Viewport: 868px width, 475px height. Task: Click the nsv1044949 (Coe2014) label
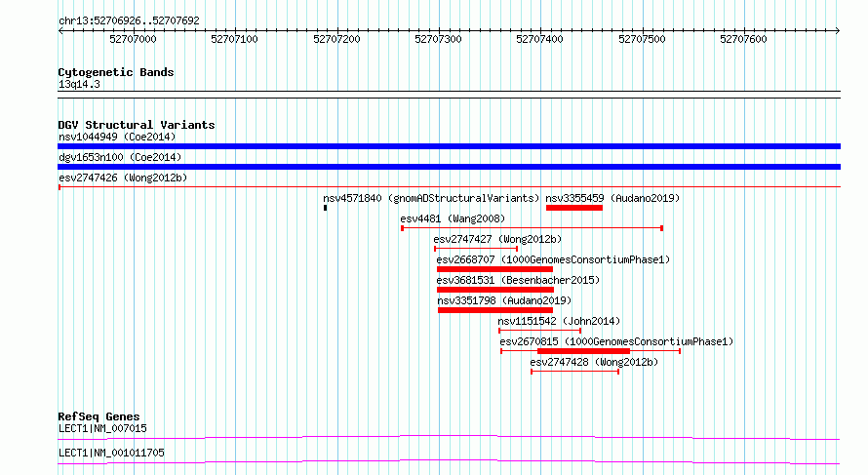click(117, 137)
